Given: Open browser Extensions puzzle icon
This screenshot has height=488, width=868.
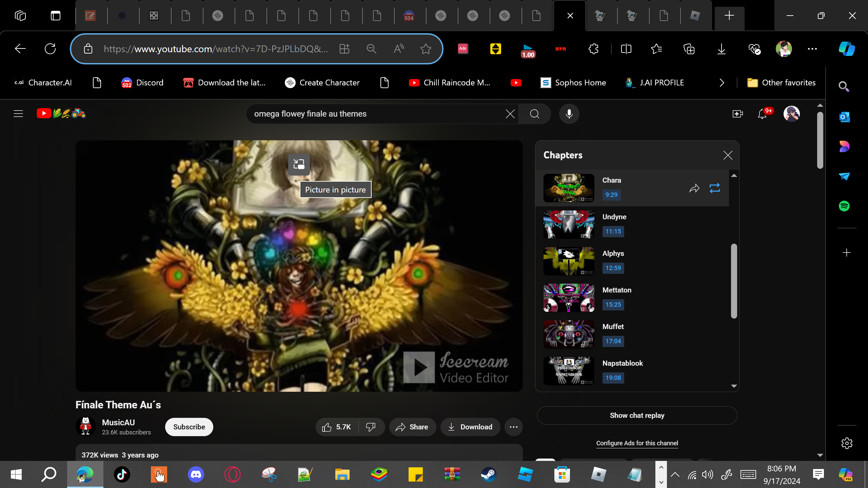Looking at the screenshot, I should click(593, 49).
